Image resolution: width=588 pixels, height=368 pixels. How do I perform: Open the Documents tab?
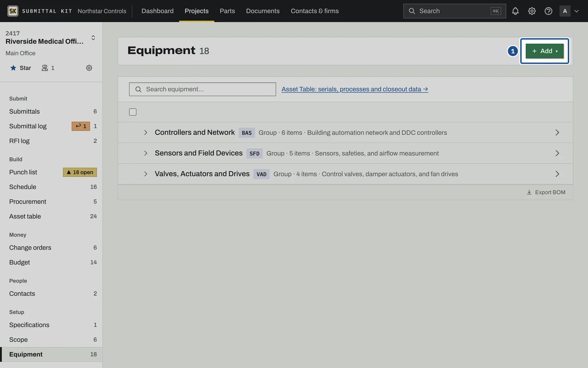(x=263, y=11)
